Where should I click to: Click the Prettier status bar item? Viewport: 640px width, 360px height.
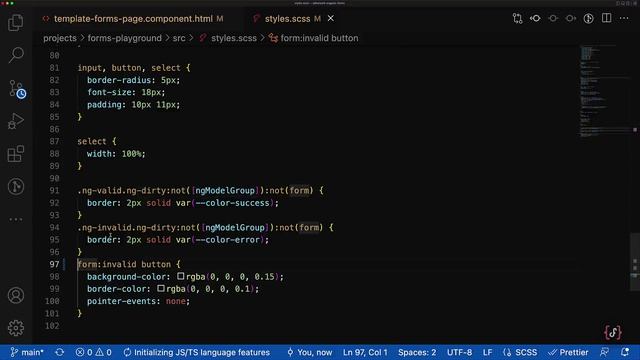(568, 352)
